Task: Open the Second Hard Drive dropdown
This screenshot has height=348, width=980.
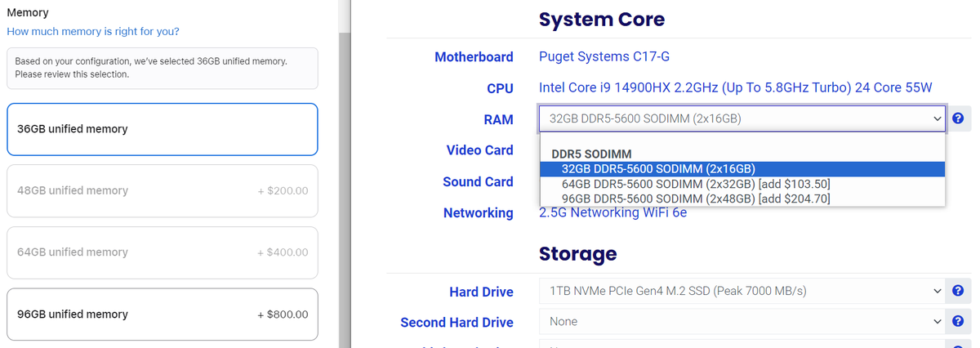Action: (742, 322)
